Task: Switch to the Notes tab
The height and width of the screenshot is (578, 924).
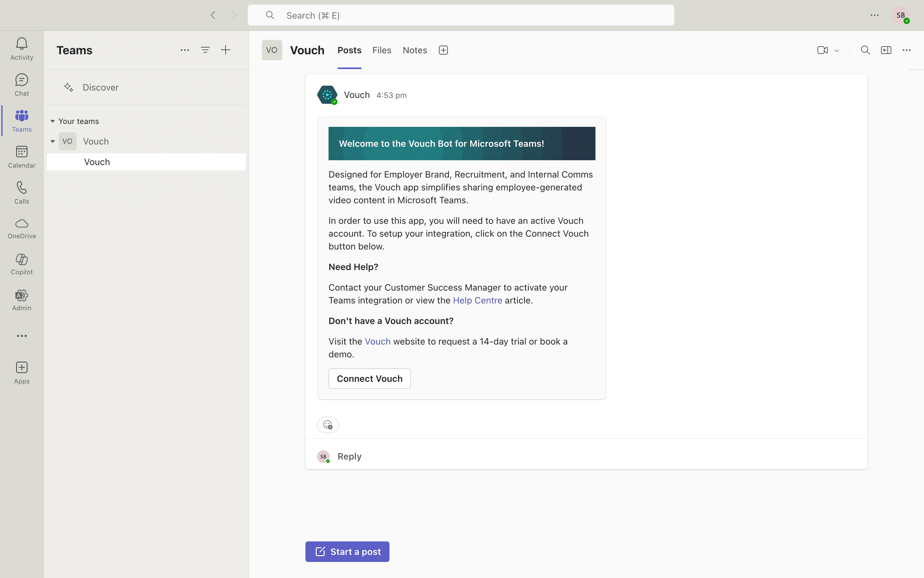Action: coord(415,50)
